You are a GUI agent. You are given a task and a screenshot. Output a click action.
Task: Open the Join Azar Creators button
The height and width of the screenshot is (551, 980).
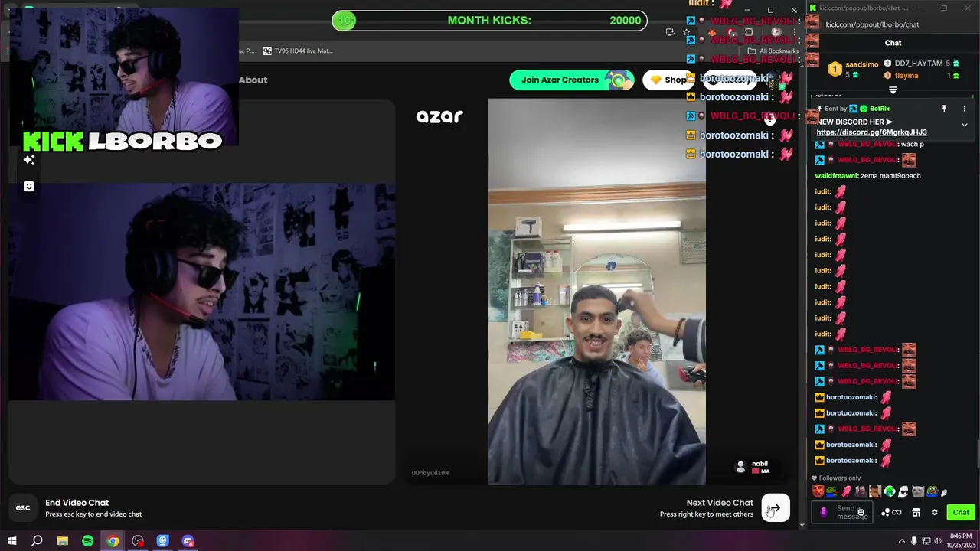click(x=571, y=80)
